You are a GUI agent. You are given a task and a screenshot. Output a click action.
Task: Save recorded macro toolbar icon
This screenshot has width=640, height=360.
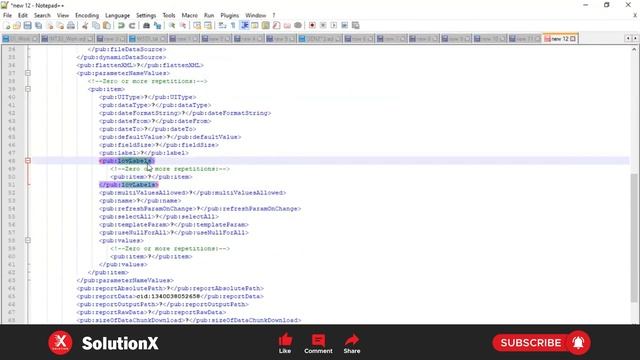(x=356, y=26)
